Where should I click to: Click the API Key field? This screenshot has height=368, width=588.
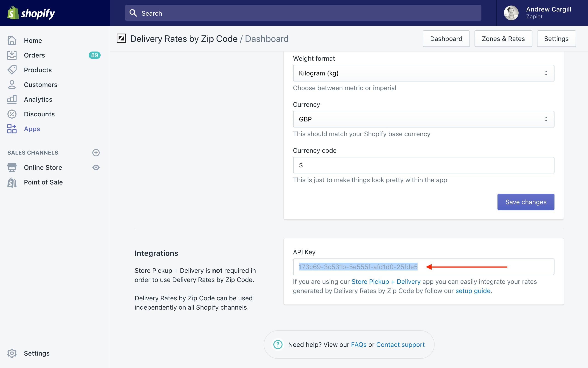424,267
